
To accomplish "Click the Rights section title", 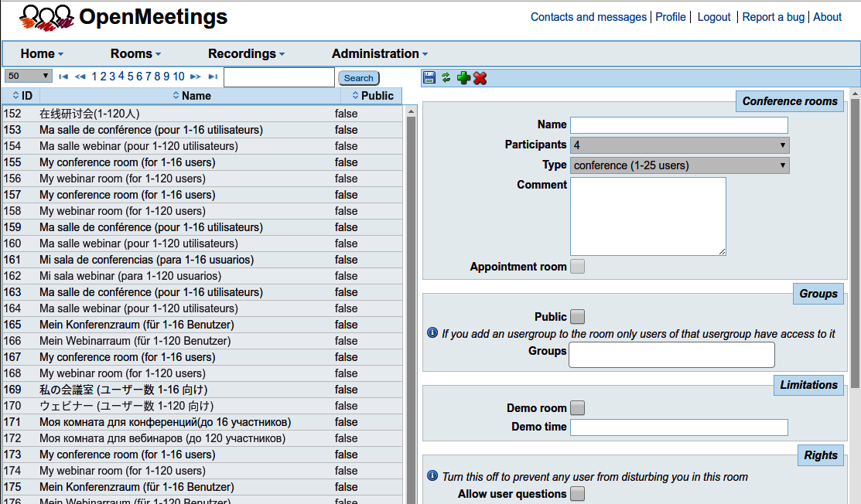I will pyautogui.click(x=820, y=455).
